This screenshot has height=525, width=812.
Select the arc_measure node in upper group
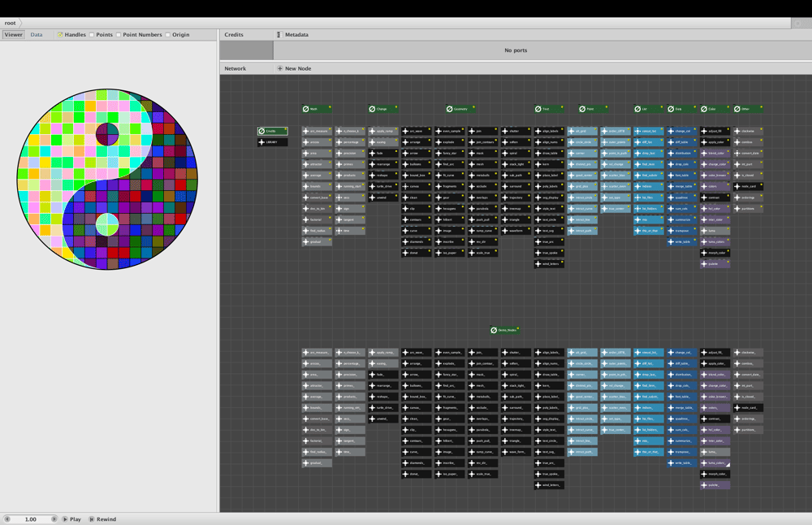[317, 131]
